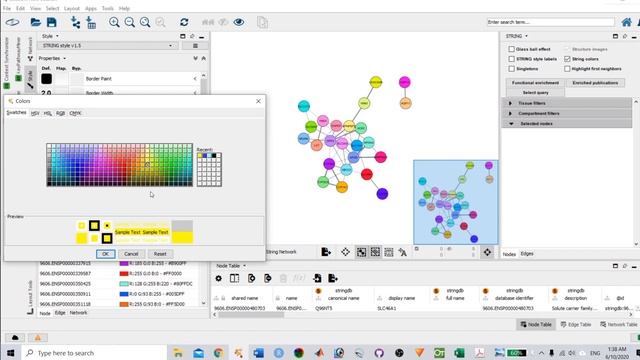Click Functional enrichment button
Viewport: 640px width, 360px height.
point(535,83)
